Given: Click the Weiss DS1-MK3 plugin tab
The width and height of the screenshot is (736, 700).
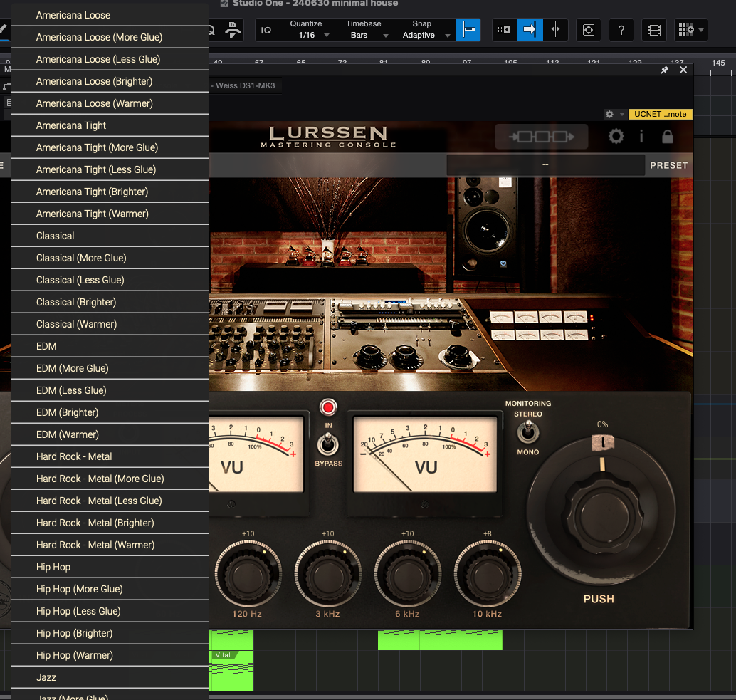Looking at the screenshot, I should pyautogui.click(x=245, y=85).
